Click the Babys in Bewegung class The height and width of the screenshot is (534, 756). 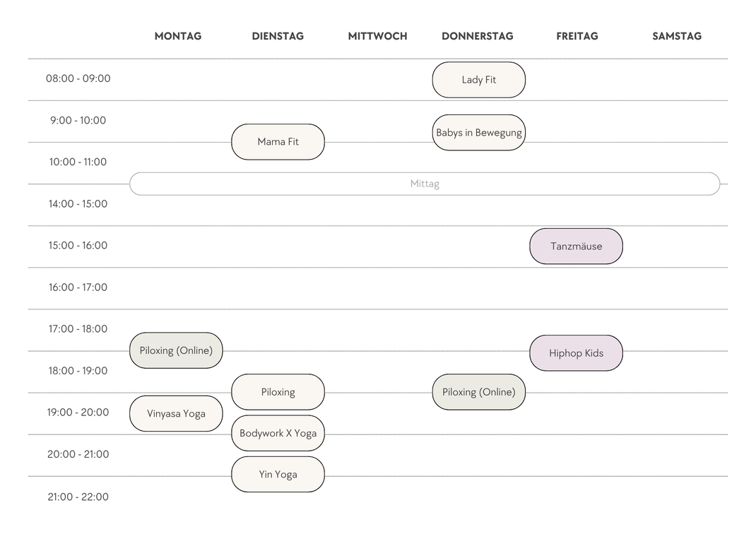pos(478,133)
